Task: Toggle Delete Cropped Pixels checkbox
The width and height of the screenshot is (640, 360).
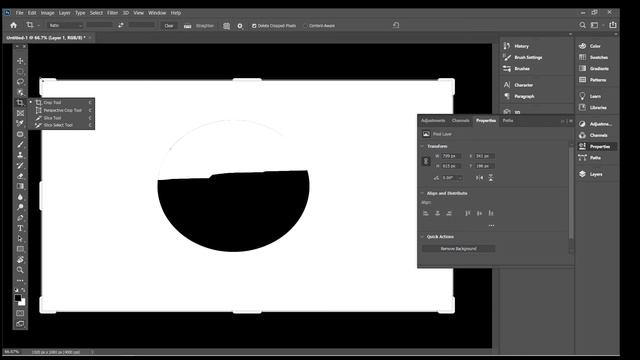Action: 254,26
